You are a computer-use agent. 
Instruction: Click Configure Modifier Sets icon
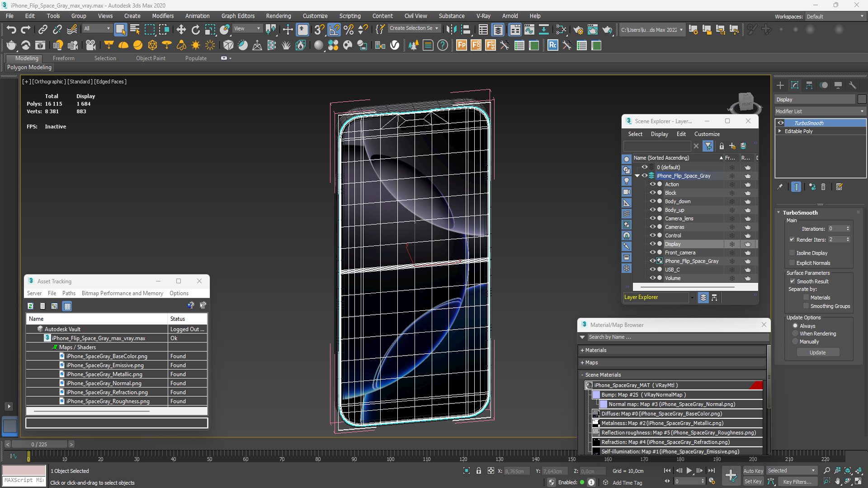coord(839,187)
